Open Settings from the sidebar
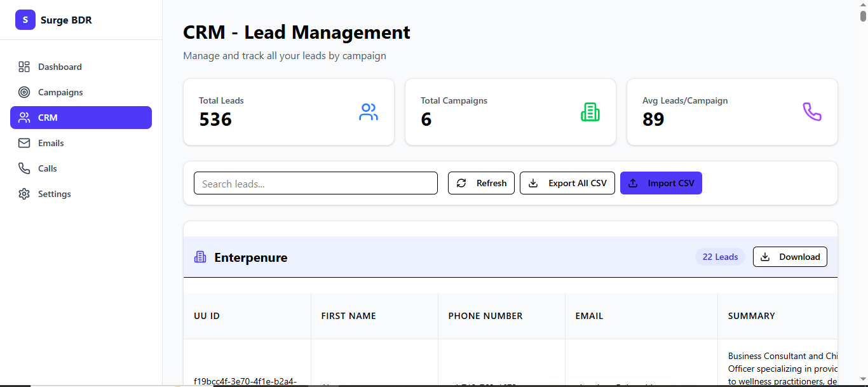Viewport: 868px width, 387px height. (54, 194)
